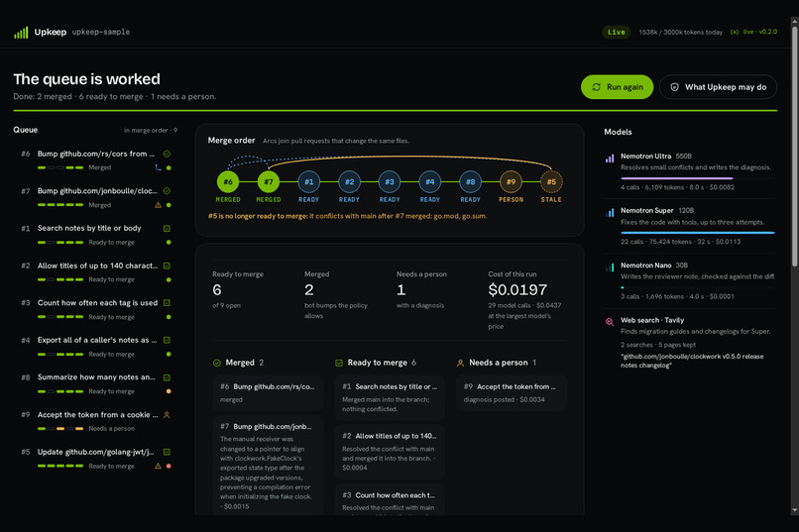The height and width of the screenshot is (532, 799).
Task: Open queue item Count how often each tag
Action: click(x=96, y=309)
